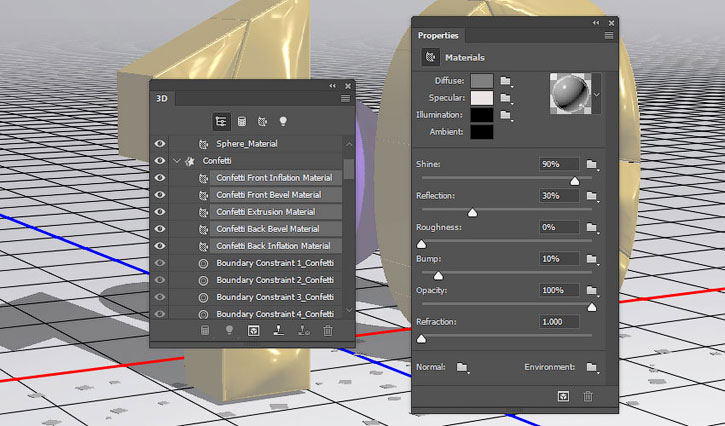The height and width of the screenshot is (426, 725).
Task: Click the delete trash icon in 3D panel
Action: tap(328, 331)
